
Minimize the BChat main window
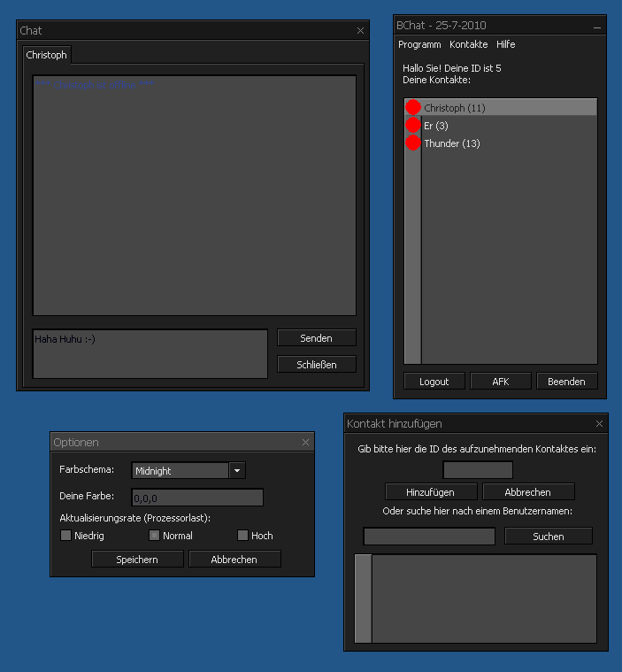597,27
